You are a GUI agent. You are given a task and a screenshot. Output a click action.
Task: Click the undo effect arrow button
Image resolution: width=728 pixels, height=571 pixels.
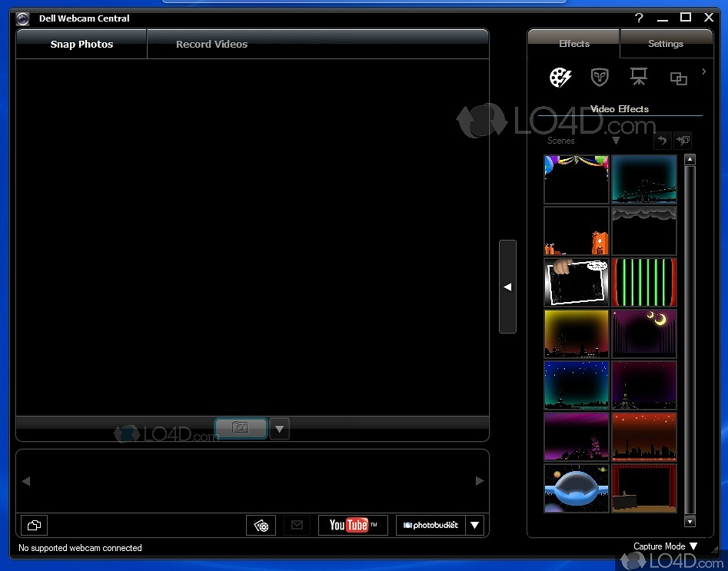pyautogui.click(x=662, y=141)
